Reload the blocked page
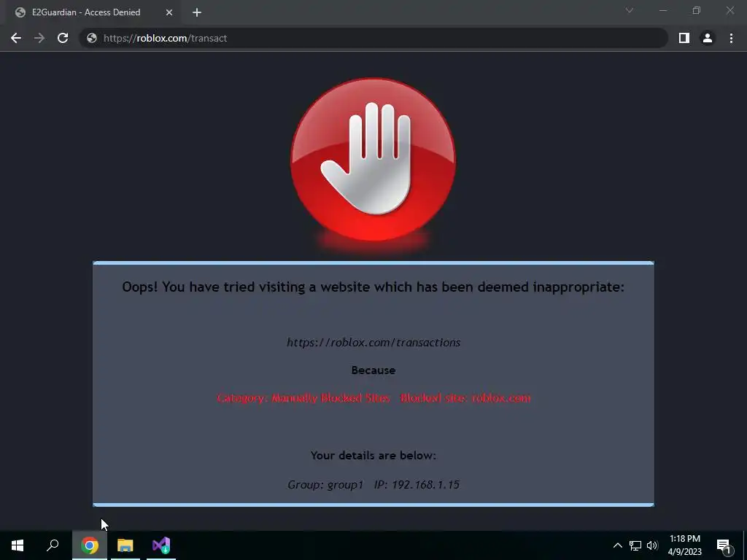 [x=63, y=38]
